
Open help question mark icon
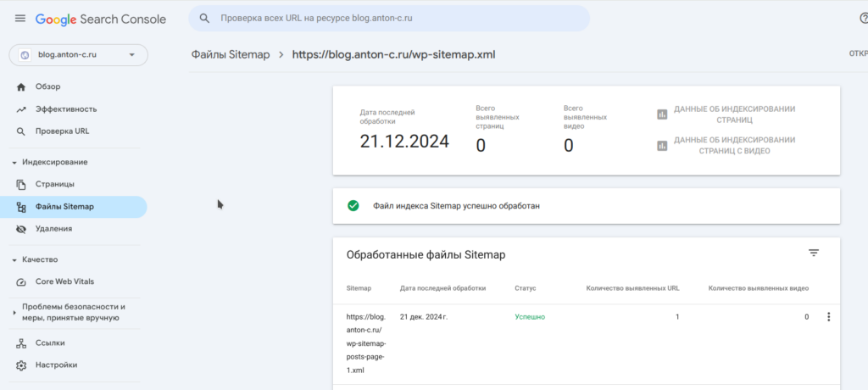pos(863,19)
